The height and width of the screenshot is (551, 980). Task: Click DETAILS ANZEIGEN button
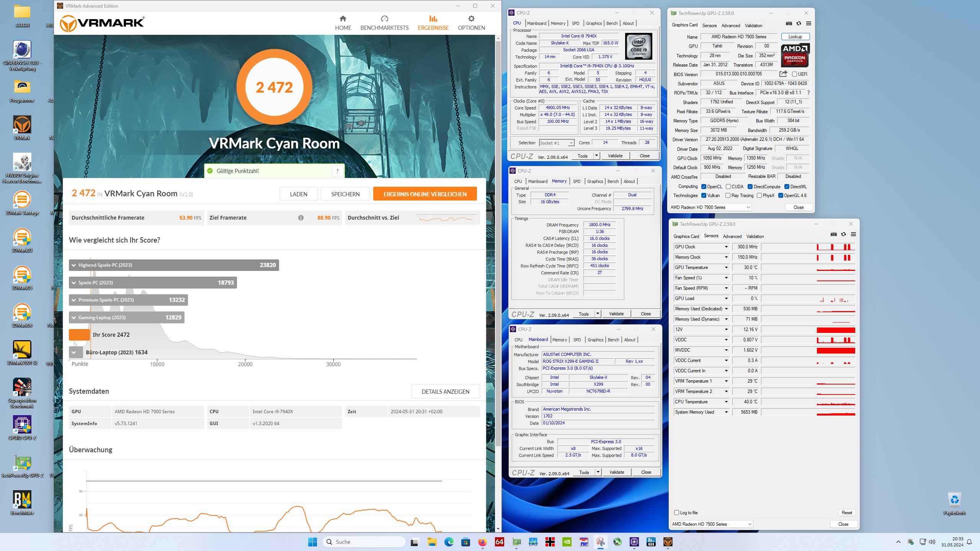click(445, 391)
